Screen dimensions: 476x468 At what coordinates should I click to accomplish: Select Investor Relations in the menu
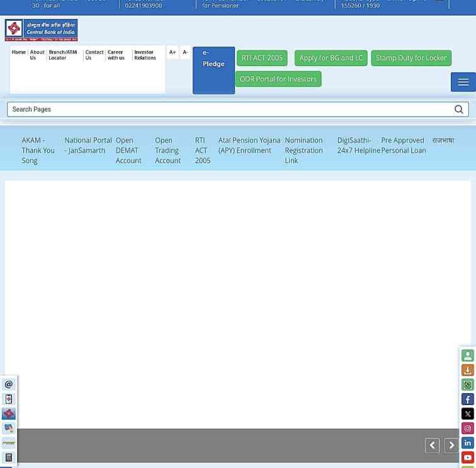coord(145,55)
